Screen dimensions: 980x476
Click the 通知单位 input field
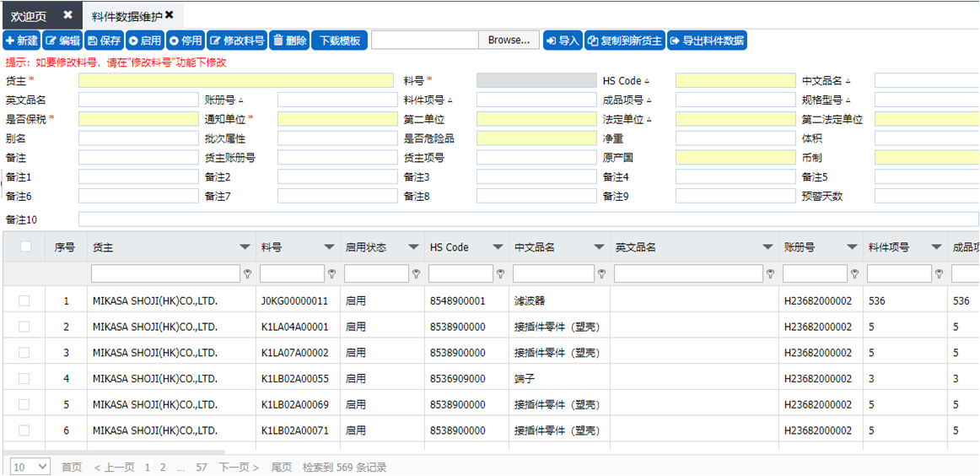(337, 120)
